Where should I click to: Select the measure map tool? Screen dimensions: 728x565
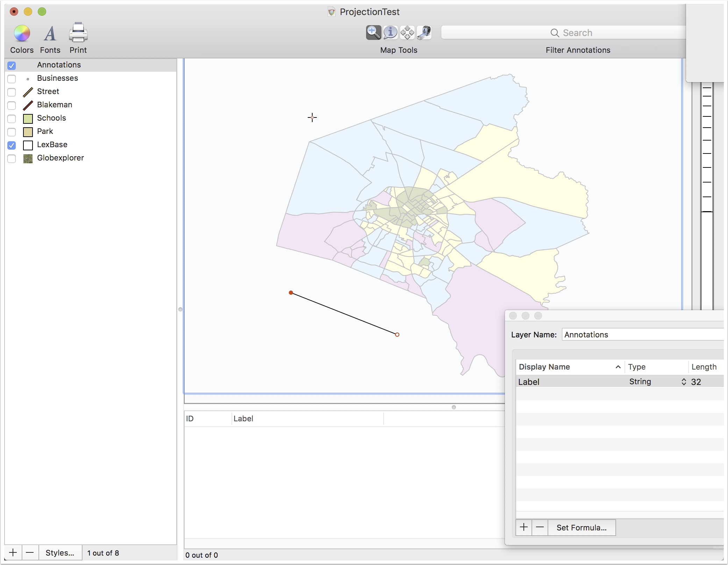tap(424, 33)
